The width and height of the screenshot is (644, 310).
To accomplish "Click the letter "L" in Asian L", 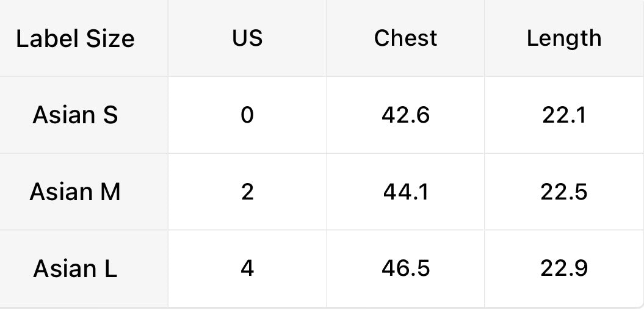I will [x=110, y=269].
